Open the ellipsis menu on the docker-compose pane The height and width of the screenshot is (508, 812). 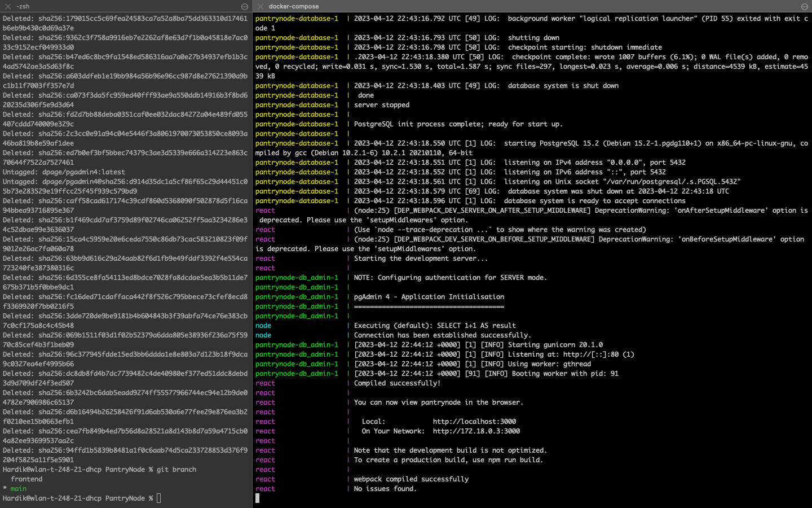(x=804, y=6)
